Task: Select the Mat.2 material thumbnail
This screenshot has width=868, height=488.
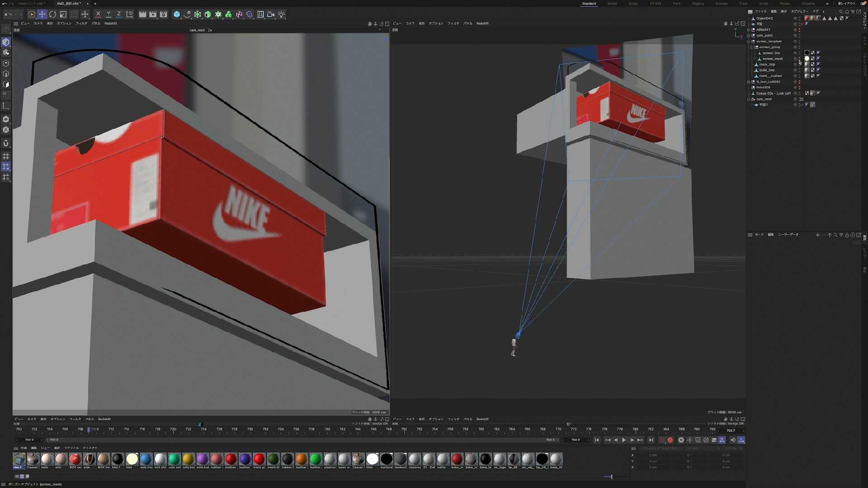Action: tap(19, 461)
